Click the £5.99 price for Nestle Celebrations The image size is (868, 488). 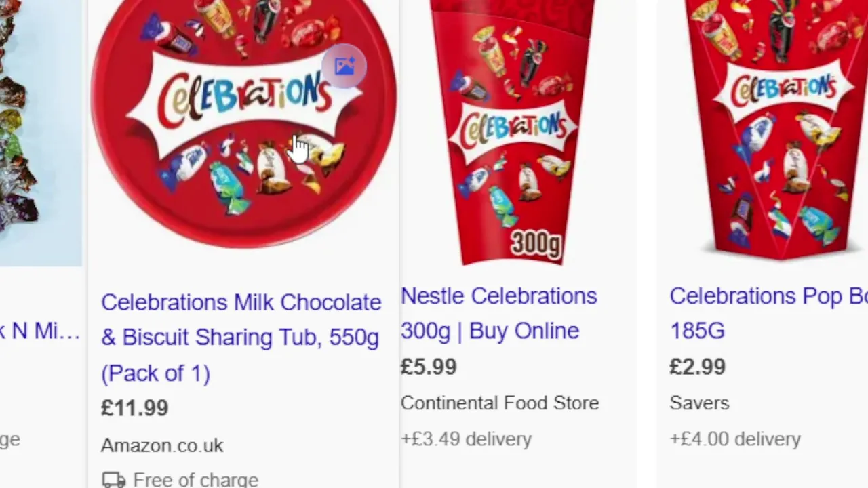pyautogui.click(x=429, y=367)
